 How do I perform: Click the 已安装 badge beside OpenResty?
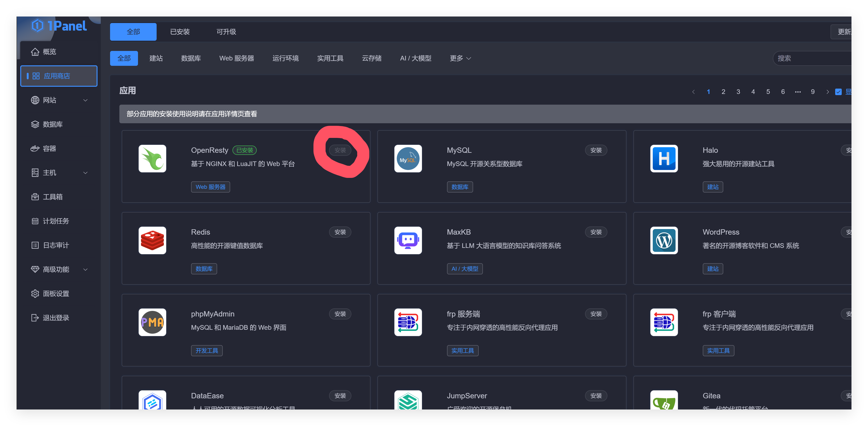tap(245, 150)
